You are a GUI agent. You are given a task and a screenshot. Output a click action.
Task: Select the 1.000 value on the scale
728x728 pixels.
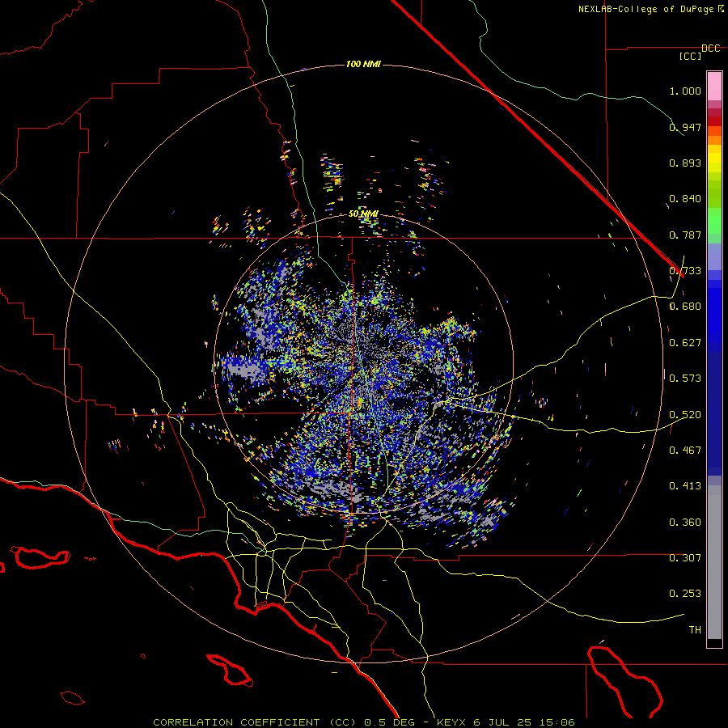click(685, 91)
